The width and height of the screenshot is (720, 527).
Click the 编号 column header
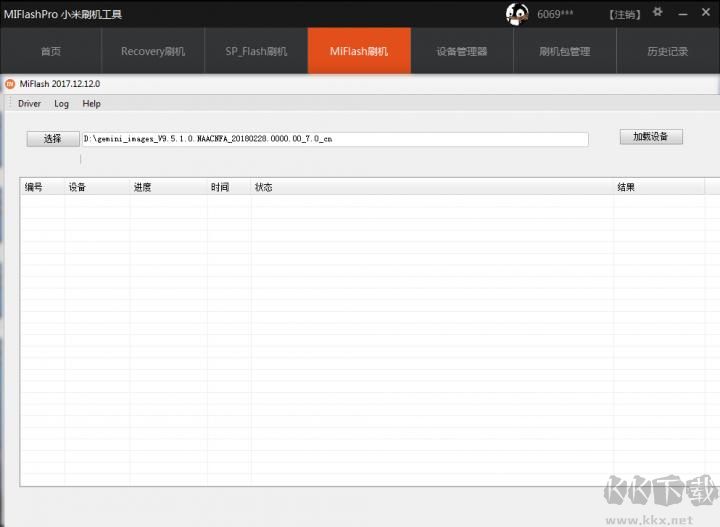coord(42,187)
